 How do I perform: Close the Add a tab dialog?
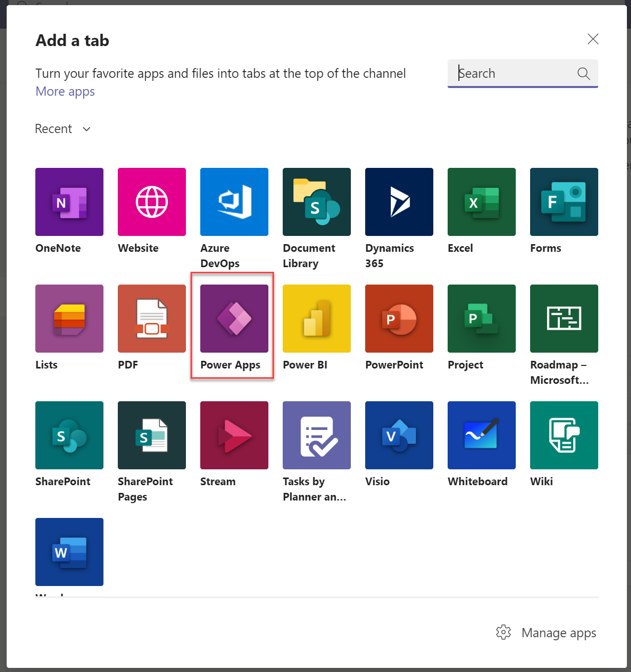[593, 39]
